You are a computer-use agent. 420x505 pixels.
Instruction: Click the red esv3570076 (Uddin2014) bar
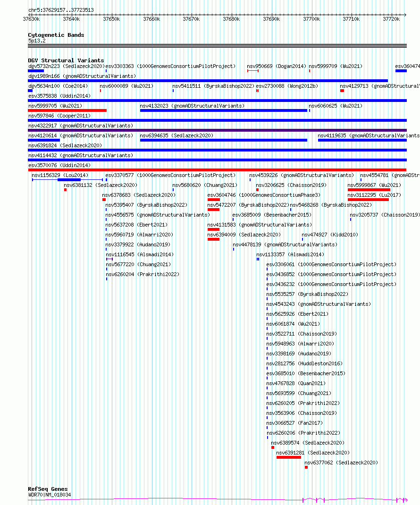click(x=218, y=170)
